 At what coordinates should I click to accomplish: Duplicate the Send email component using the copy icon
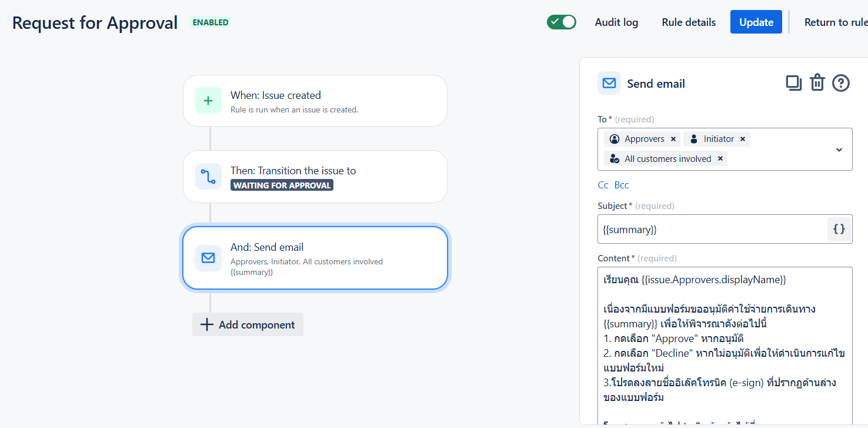[x=793, y=83]
